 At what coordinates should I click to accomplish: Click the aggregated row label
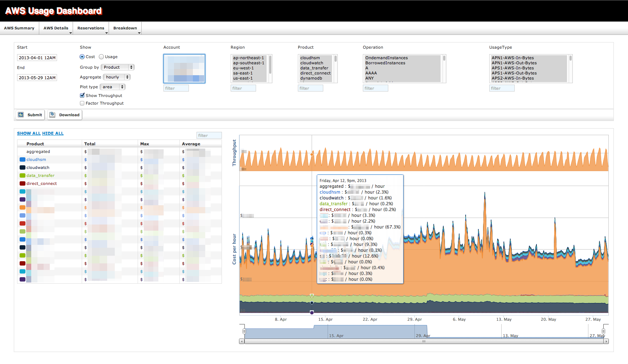pyautogui.click(x=38, y=151)
